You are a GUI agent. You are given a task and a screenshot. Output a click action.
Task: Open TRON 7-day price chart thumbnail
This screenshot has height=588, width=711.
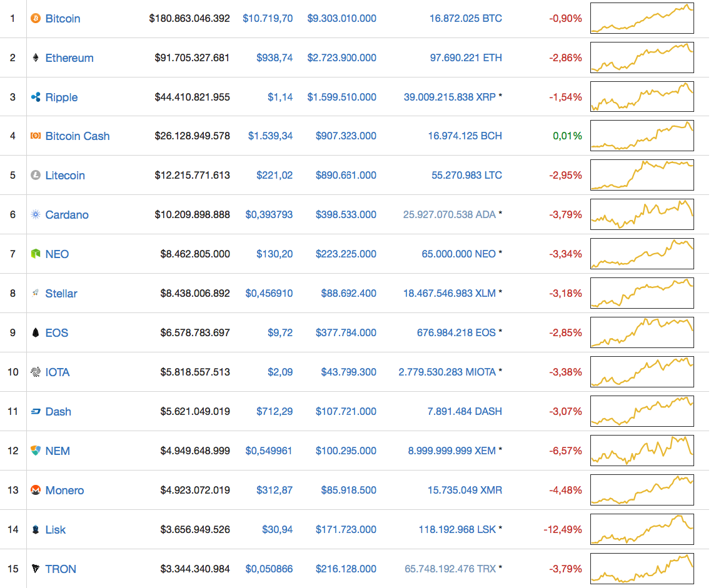tap(642, 569)
